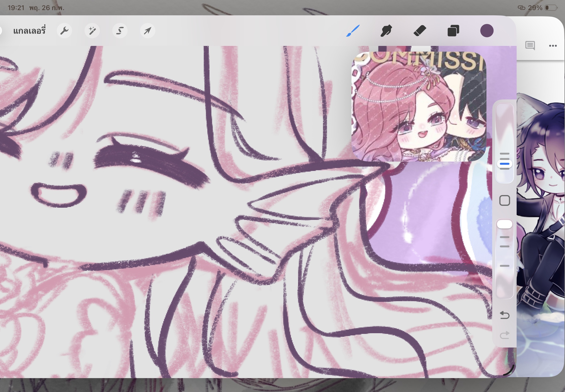Open the active color picker circle

click(487, 30)
